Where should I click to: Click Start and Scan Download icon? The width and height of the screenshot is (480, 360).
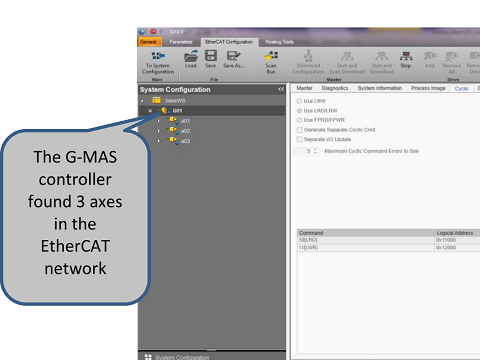[x=347, y=56]
